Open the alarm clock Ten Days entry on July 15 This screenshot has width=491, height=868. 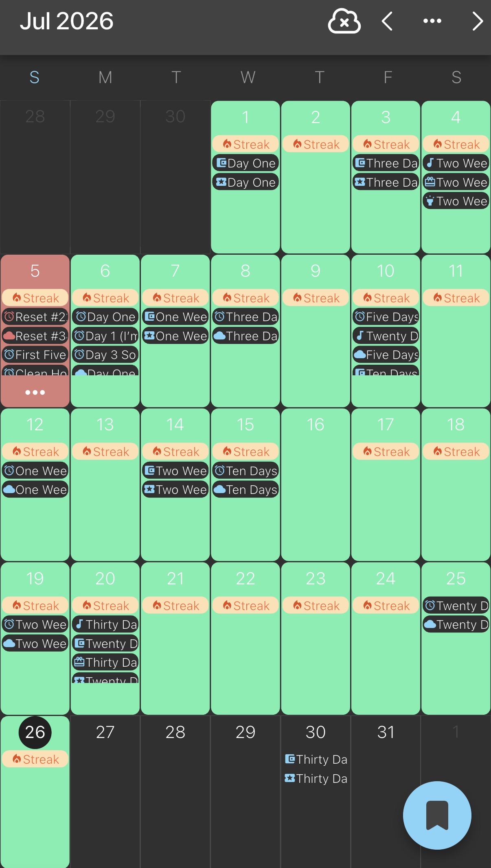[x=245, y=471]
